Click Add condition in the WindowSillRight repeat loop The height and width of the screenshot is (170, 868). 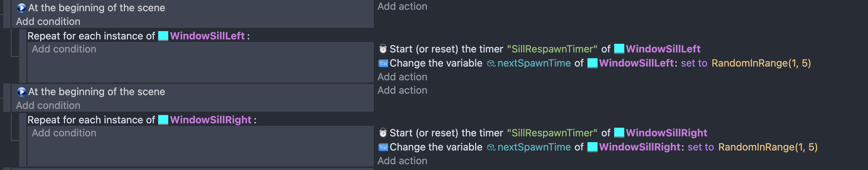point(64,133)
